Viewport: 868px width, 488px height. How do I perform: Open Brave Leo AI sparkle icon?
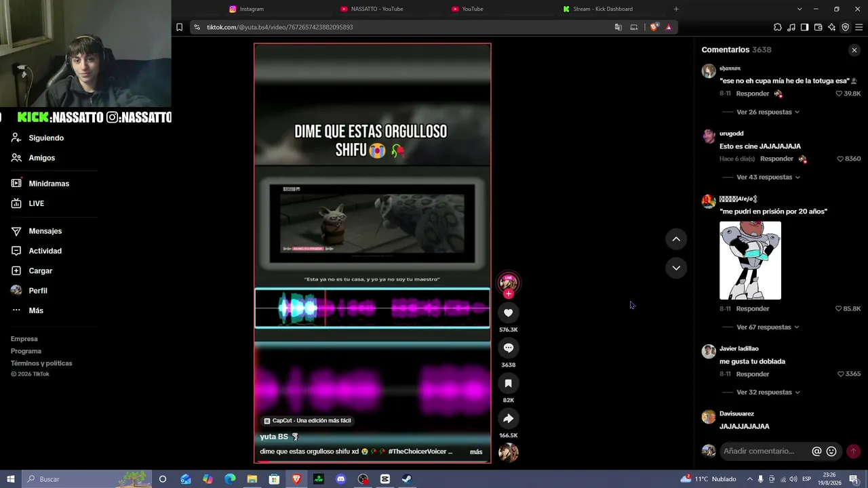[x=831, y=27]
